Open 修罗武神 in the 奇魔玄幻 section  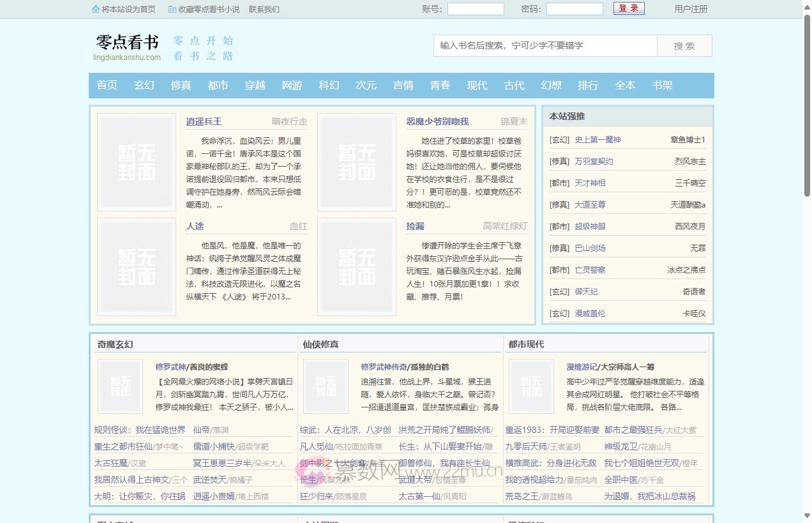(x=170, y=367)
